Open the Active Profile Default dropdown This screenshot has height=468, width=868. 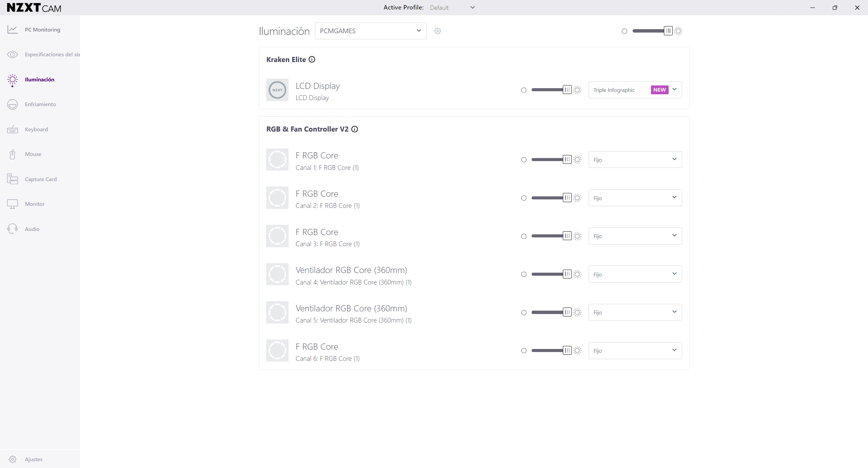click(453, 7)
